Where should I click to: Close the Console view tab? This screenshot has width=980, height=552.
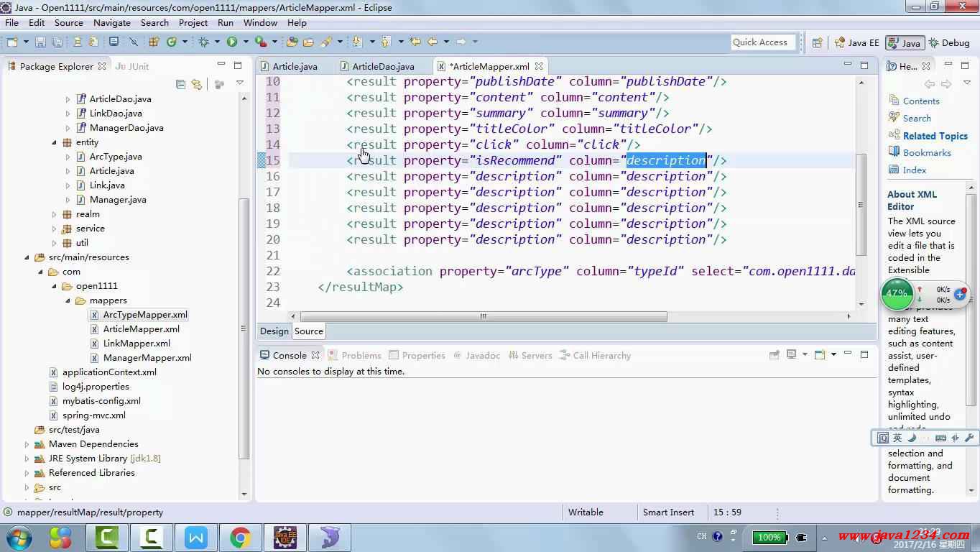pos(315,355)
